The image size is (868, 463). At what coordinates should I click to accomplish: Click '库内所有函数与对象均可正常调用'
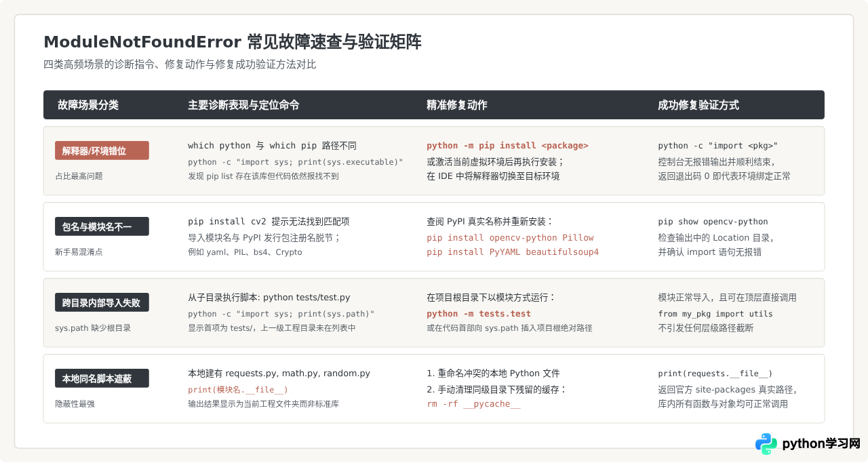tap(723, 404)
